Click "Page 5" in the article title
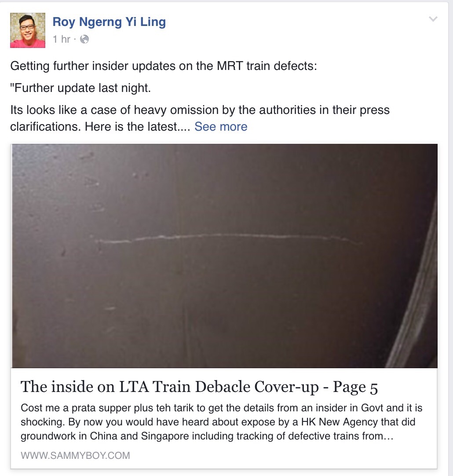 click(x=355, y=387)
